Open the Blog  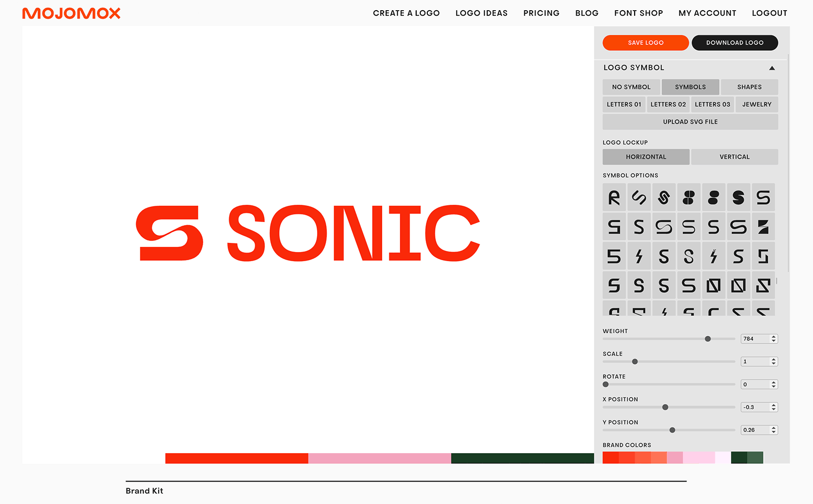(x=587, y=13)
